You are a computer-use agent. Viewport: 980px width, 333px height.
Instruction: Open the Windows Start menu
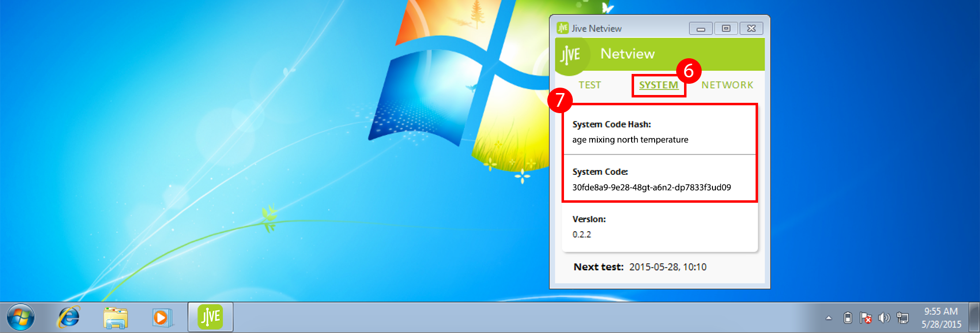[21, 317]
